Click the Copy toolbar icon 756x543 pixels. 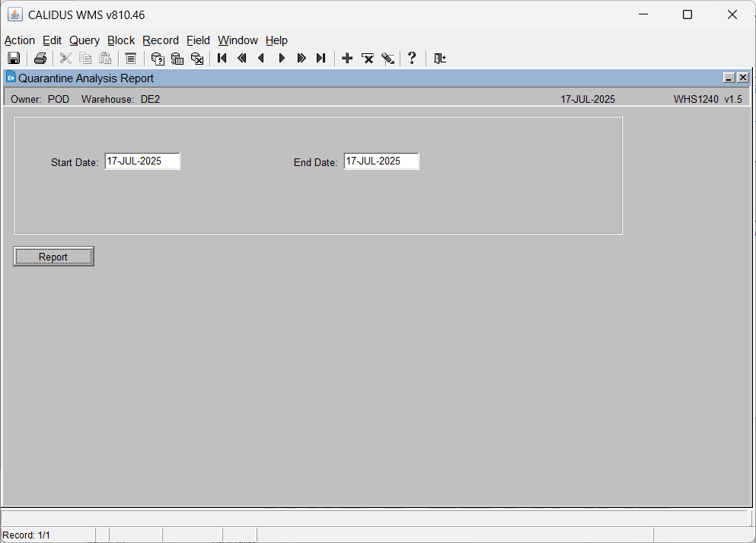coord(85,59)
